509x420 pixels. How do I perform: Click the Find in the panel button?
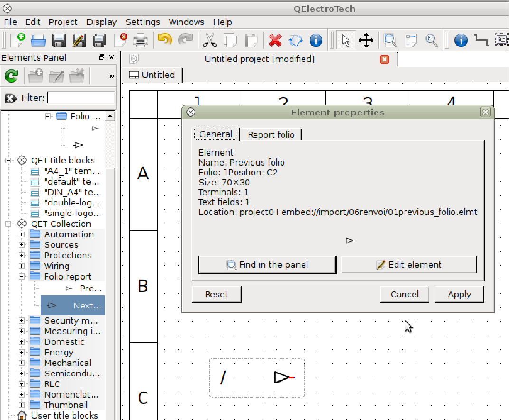[267, 264]
